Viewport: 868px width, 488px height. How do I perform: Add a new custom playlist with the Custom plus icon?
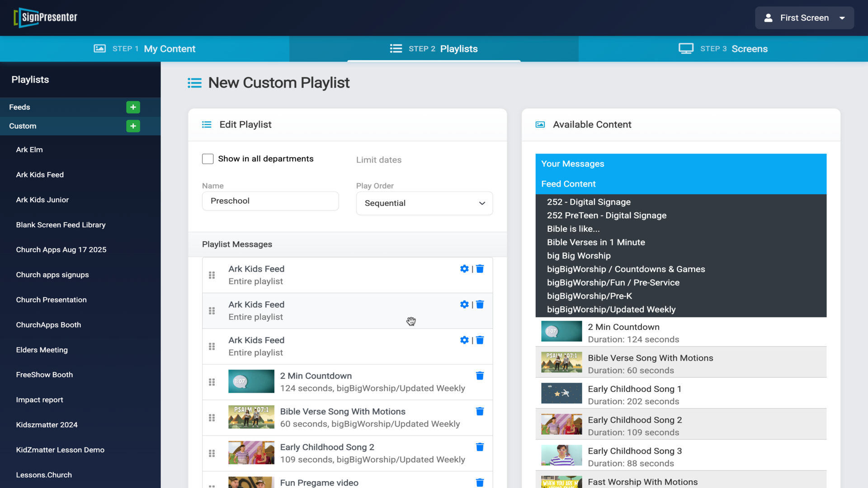tap(133, 126)
